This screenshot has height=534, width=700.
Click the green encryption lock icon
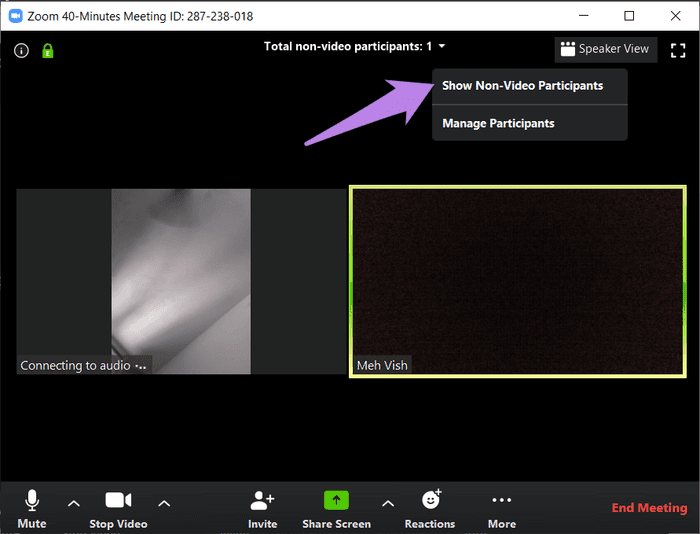tap(47, 50)
